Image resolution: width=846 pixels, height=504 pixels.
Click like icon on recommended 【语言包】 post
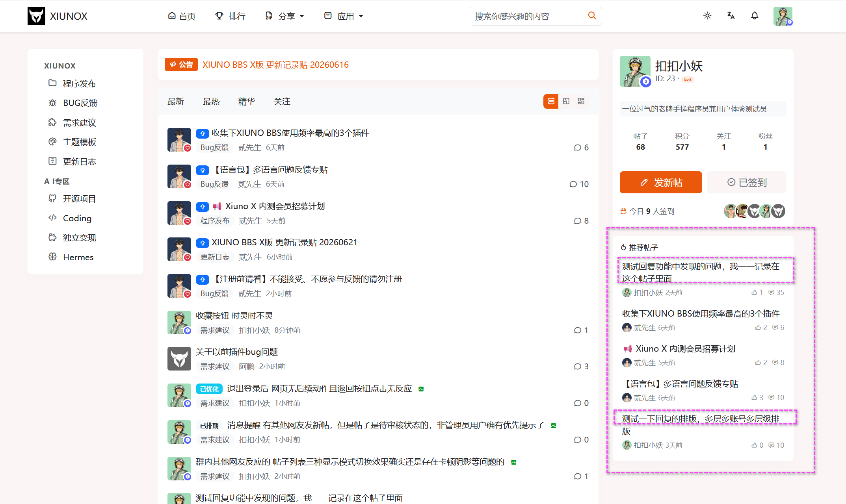754,398
